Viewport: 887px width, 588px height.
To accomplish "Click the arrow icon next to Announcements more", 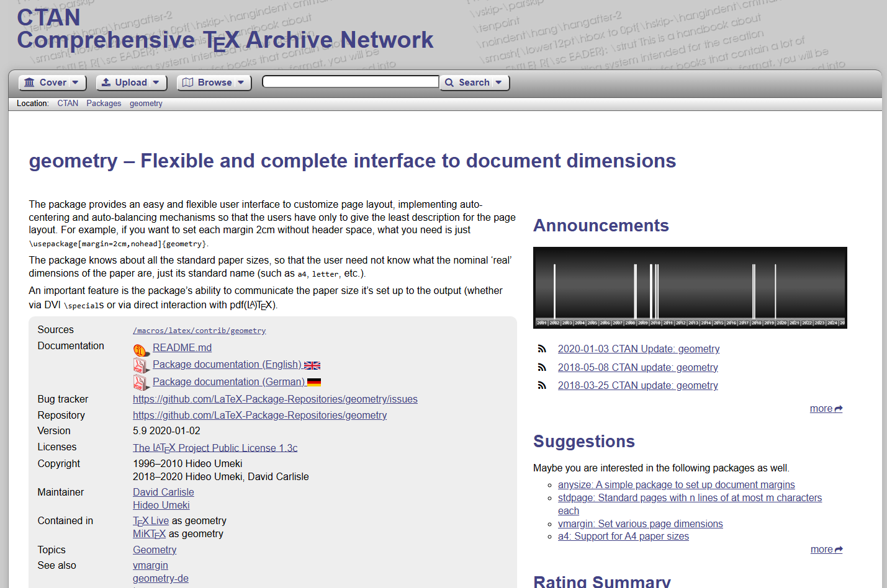I will click(x=839, y=409).
